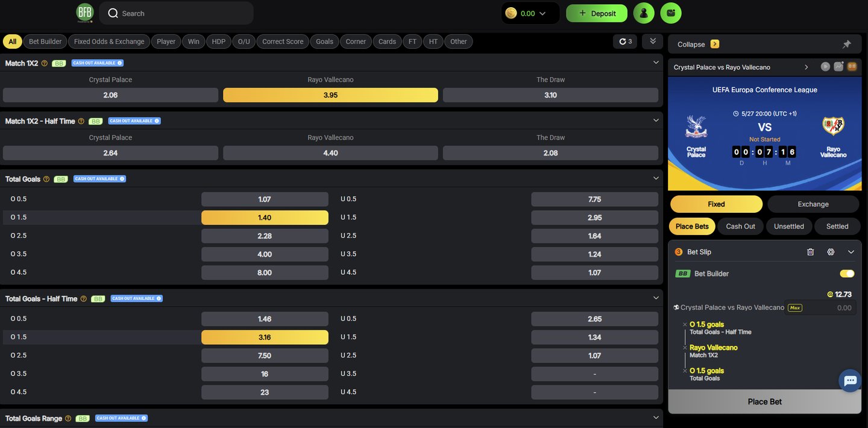Click the green Deposit button
The image size is (868, 428).
click(x=597, y=13)
